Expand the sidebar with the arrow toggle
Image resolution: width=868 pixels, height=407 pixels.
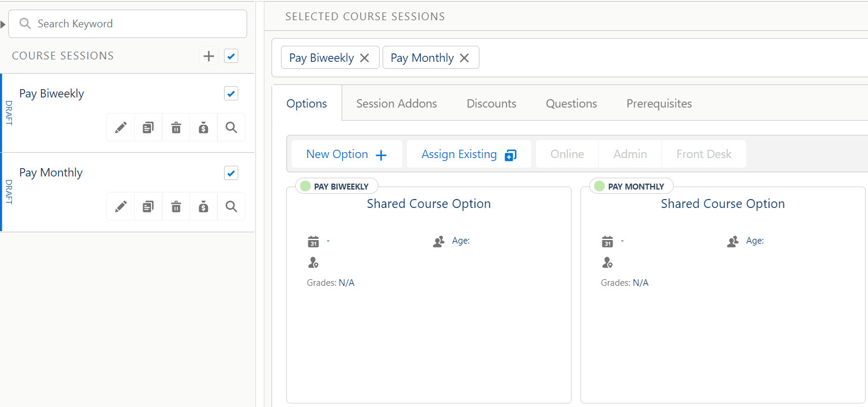(x=4, y=24)
